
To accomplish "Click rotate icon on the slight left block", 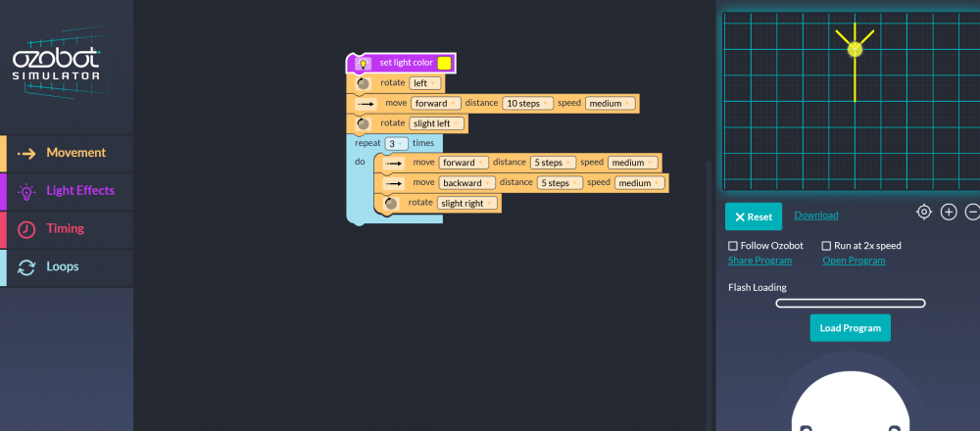I will point(364,124).
